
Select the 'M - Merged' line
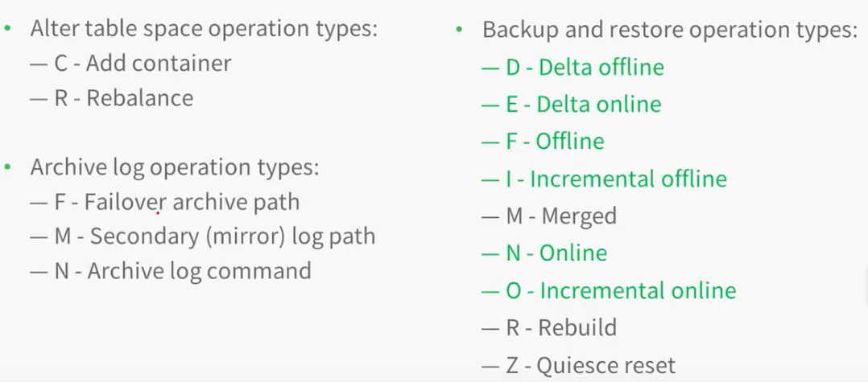[549, 216]
